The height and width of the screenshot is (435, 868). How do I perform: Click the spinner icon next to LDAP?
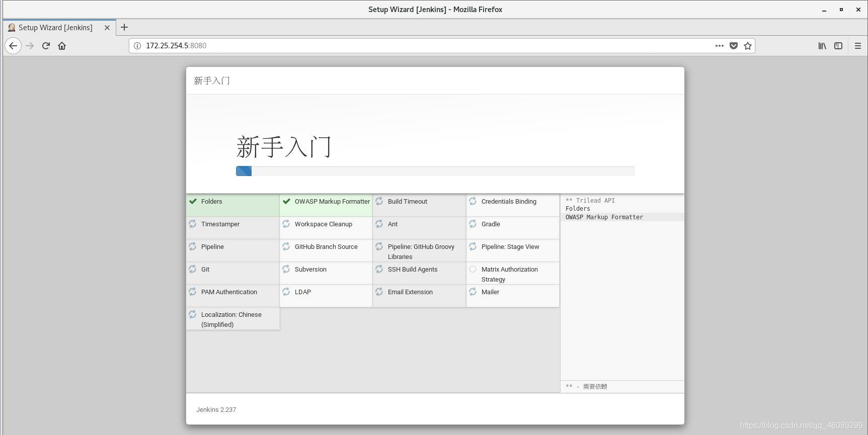coord(286,292)
